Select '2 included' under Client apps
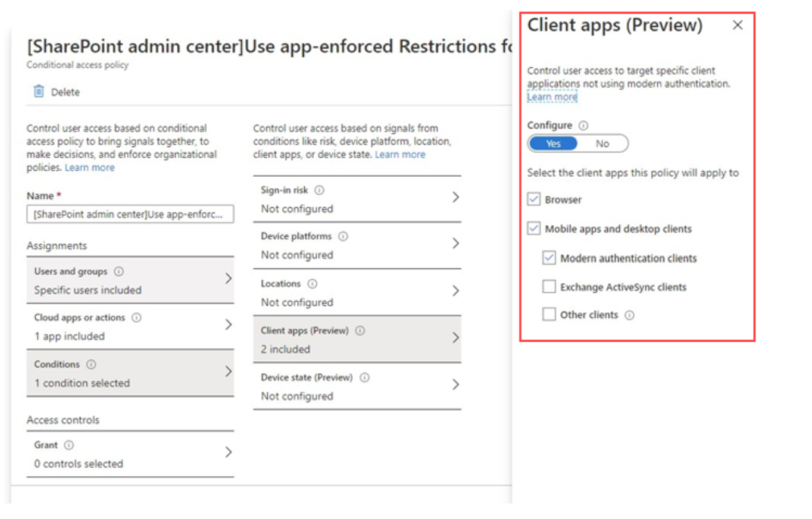This screenshot has height=519, width=812. 285,350
